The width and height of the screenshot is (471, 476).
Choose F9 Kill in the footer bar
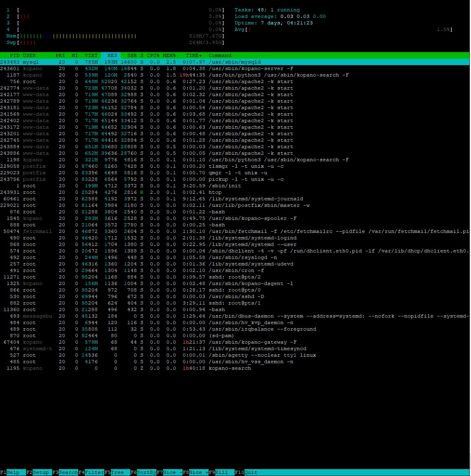[222, 472]
